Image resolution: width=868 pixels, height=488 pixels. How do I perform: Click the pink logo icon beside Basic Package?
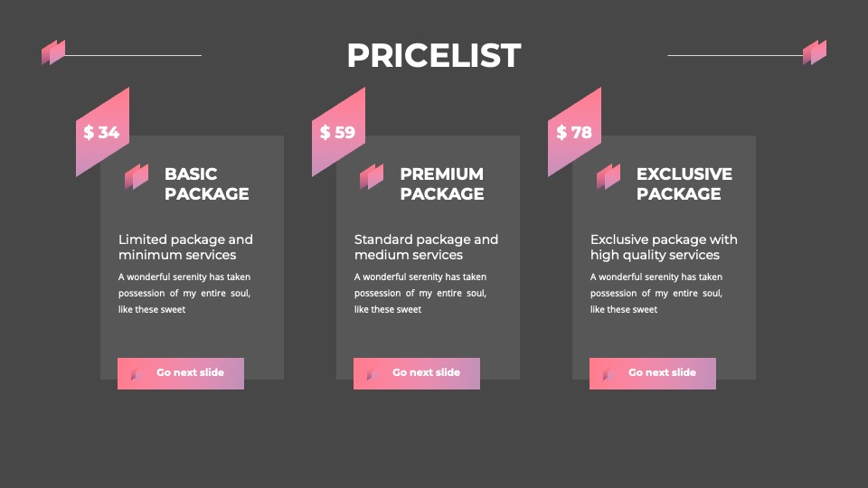coord(137,176)
